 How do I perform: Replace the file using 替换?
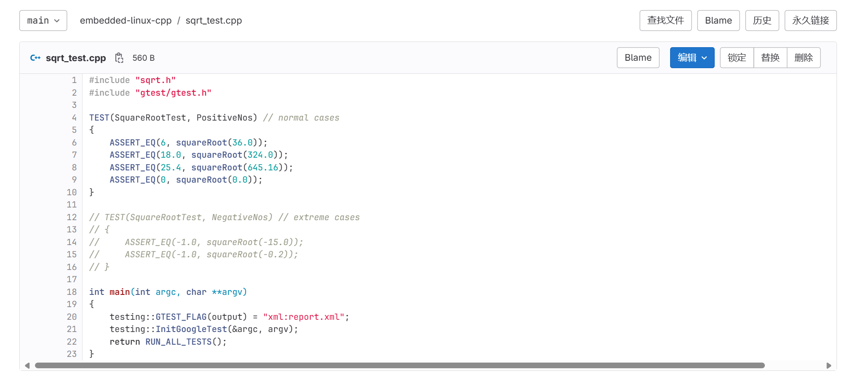point(770,58)
